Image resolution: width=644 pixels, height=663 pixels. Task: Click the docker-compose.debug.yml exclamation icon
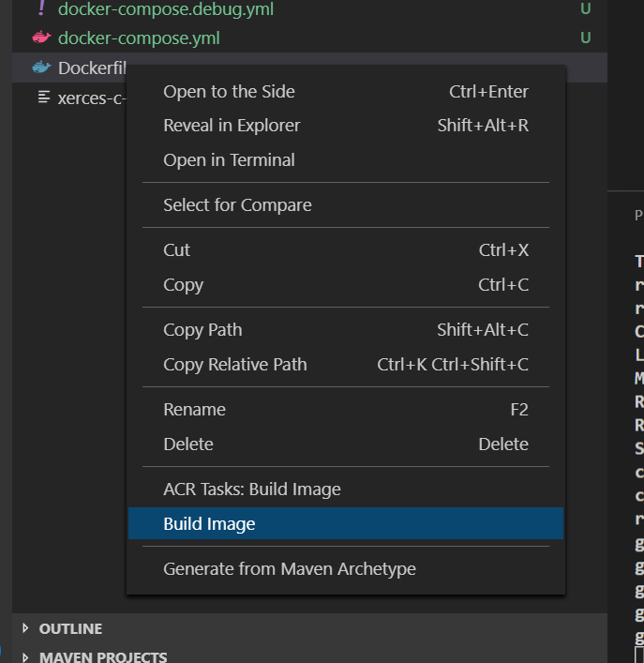(x=40, y=9)
